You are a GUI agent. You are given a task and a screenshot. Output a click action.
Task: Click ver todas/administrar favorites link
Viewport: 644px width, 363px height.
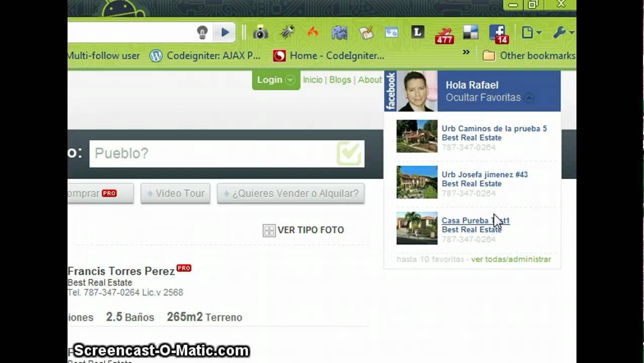point(511,259)
